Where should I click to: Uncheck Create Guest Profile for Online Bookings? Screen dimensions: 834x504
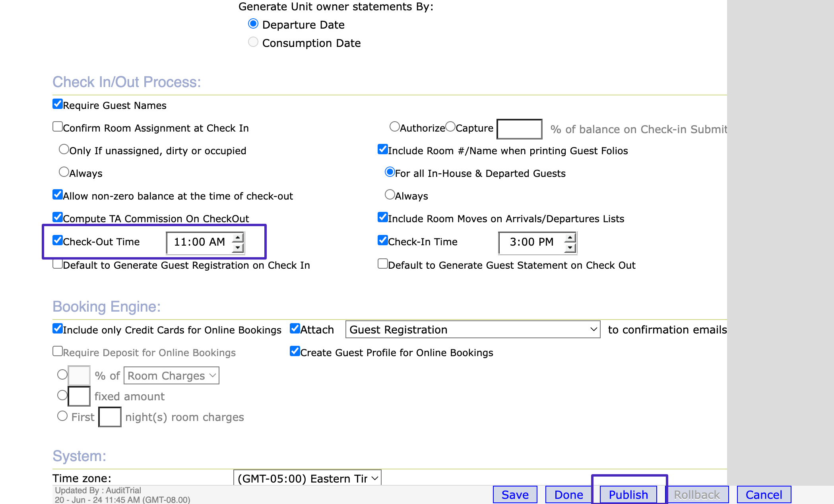[295, 351]
